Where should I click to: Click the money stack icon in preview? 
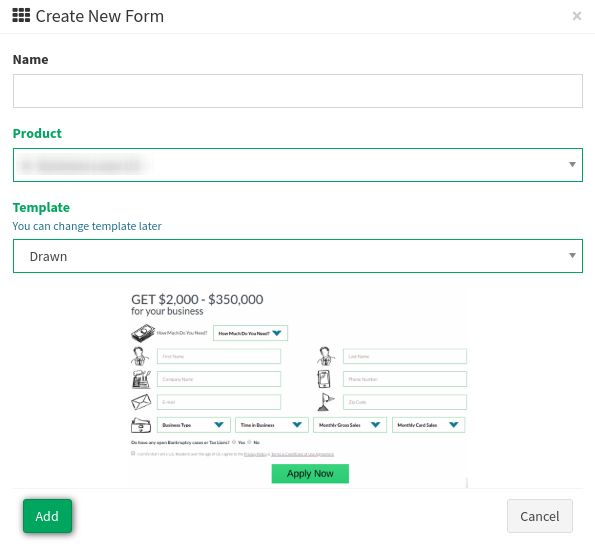tap(143, 333)
